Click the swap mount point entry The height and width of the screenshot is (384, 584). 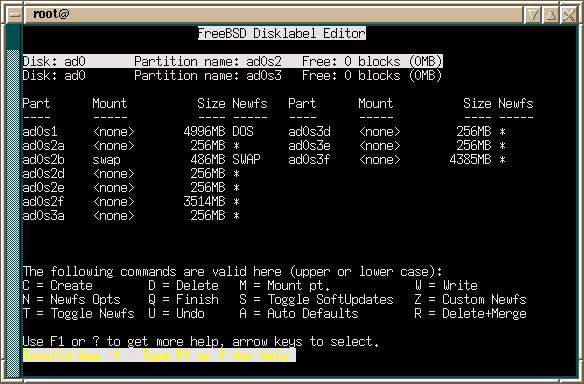click(107, 160)
